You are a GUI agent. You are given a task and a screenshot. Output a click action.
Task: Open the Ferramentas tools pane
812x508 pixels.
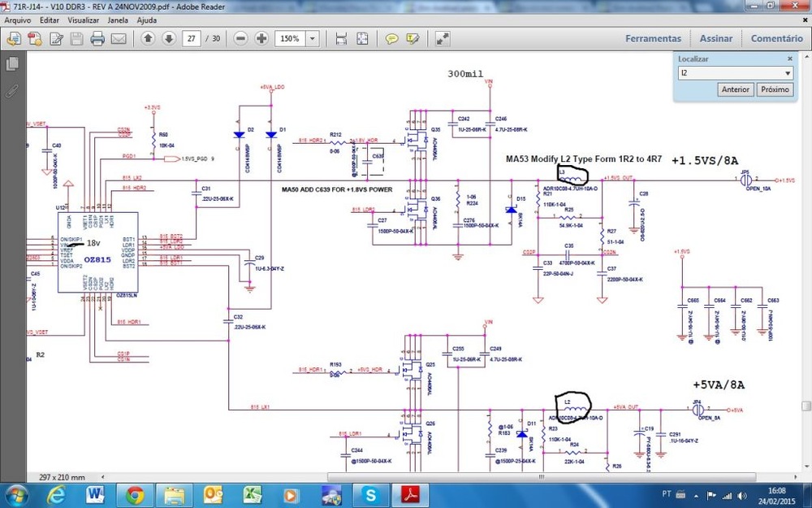[x=653, y=38]
